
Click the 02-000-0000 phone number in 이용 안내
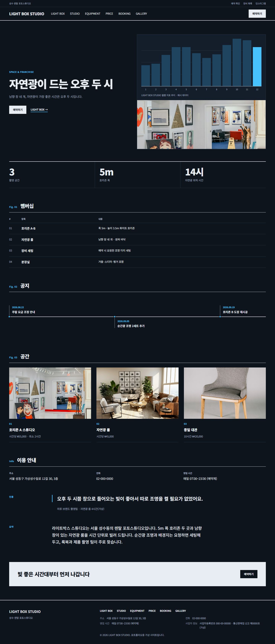click(x=105, y=479)
